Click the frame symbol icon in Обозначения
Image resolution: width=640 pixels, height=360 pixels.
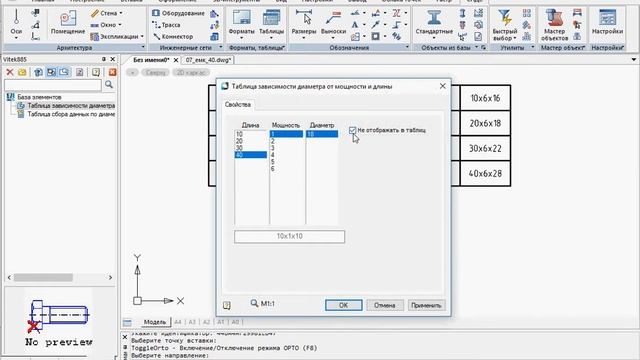tap(375, 37)
